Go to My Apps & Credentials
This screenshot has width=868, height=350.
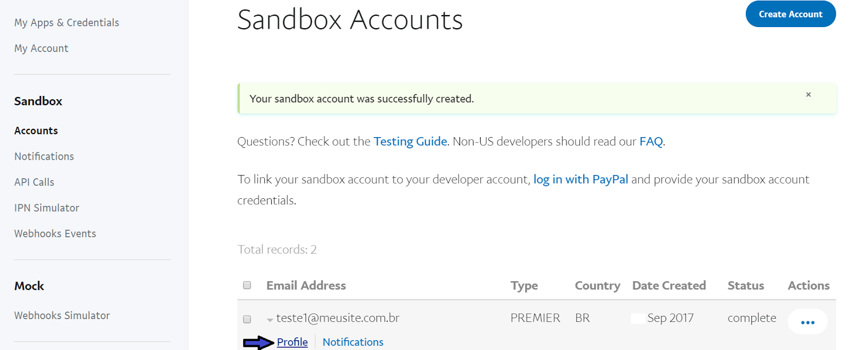point(67,23)
